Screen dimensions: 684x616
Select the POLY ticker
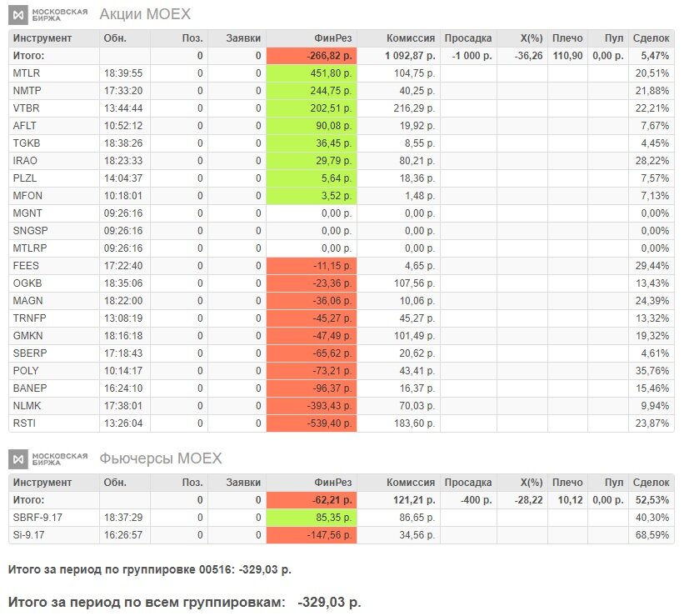26,370
